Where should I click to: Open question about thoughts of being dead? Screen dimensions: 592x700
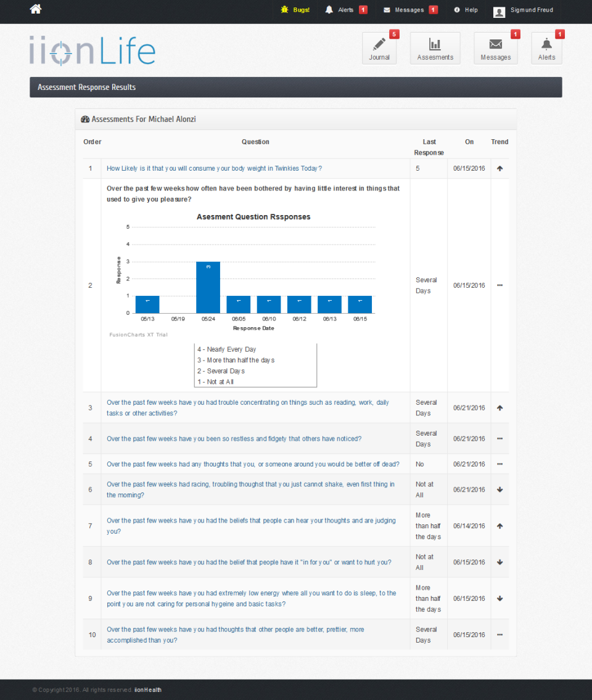point(253,464)
